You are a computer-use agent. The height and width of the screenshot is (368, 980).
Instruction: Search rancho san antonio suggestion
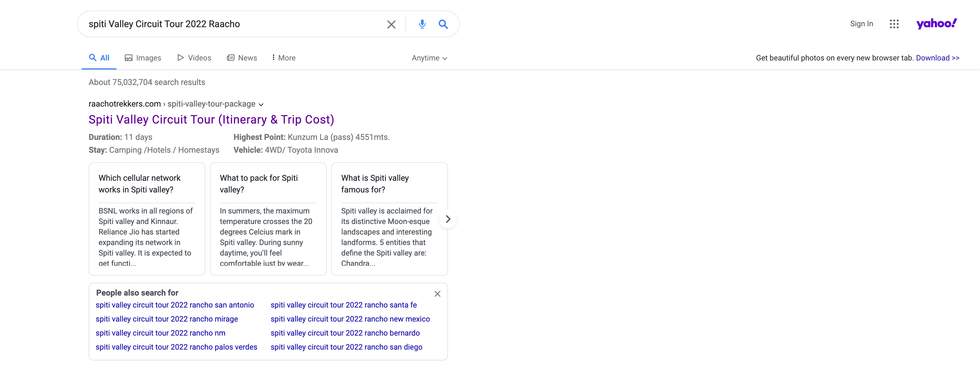click(175, 305)
